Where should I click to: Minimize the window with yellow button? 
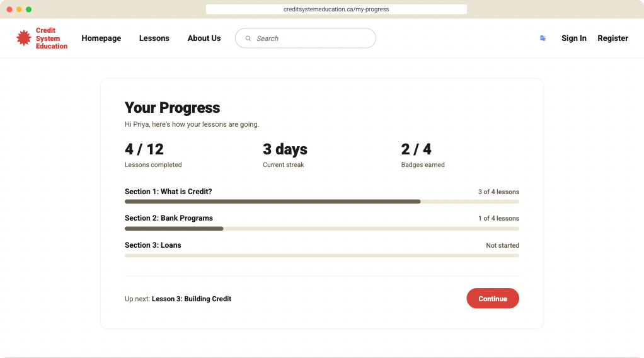point(19,9)
